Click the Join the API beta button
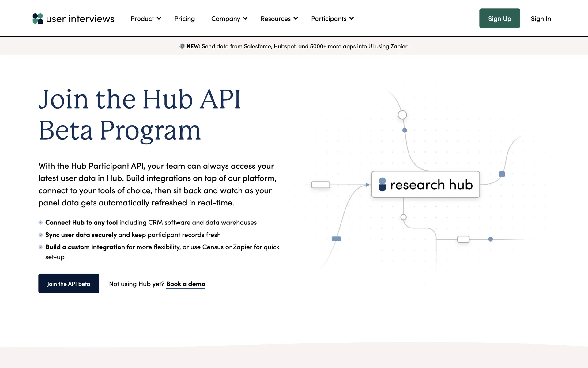This screenshot has height=368, width=588. pyautogui.click(x=69, y=283)
